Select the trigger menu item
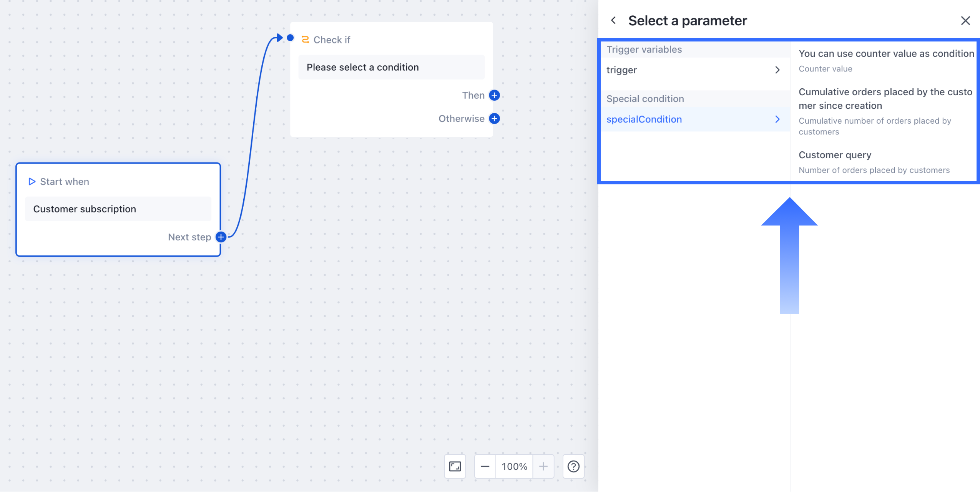The width and height of the screenshot is (980, 492). [621, 70]
